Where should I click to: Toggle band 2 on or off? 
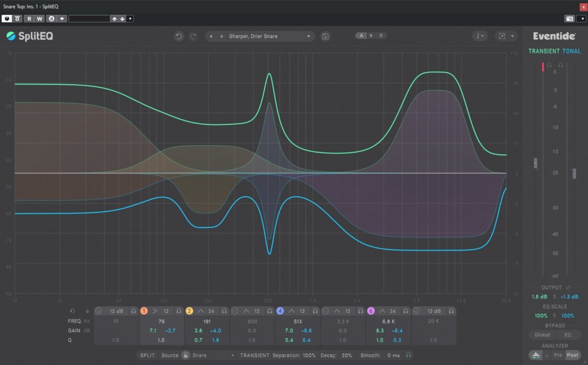coord(189,311)
